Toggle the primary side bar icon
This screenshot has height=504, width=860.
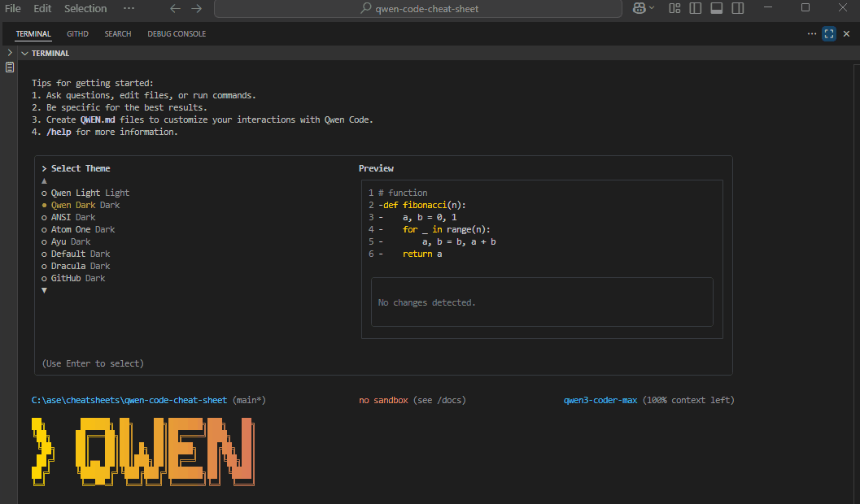[x=696, y=8]
